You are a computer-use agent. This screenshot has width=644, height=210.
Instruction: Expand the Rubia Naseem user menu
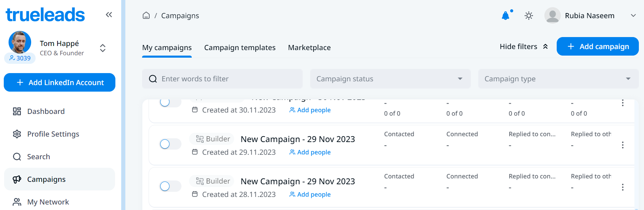click(633, 16)
